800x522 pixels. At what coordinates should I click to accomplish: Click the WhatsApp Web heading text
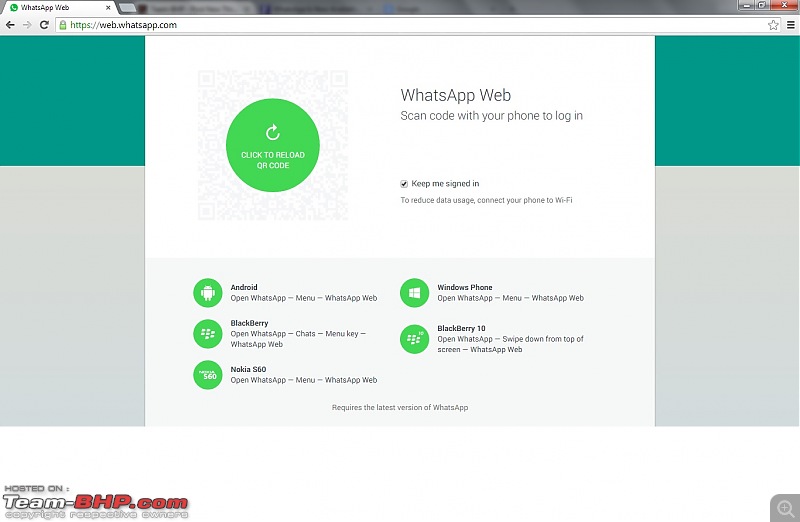[x=456, y=95]
